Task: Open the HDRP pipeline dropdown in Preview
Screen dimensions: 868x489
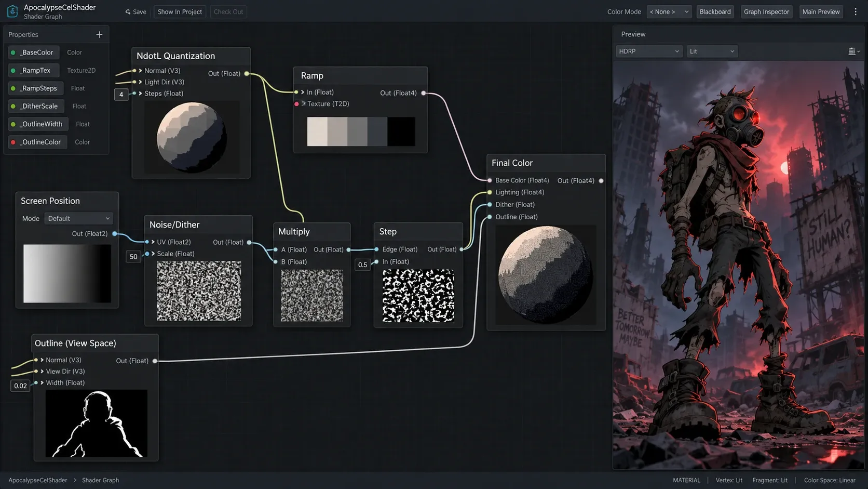Action: 649,51
